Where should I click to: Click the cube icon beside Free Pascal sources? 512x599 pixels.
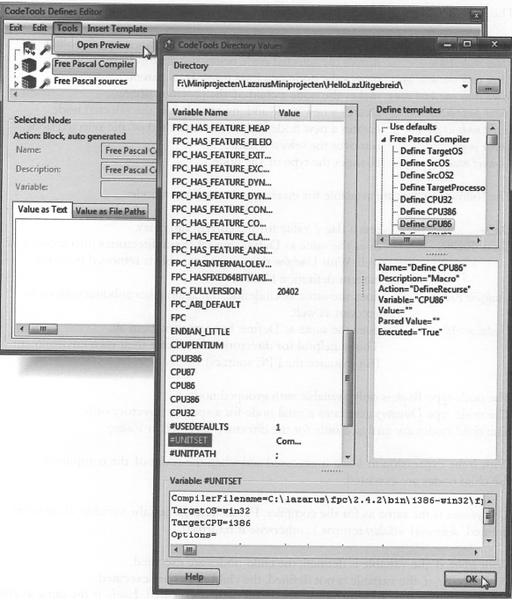pos(29,82)
